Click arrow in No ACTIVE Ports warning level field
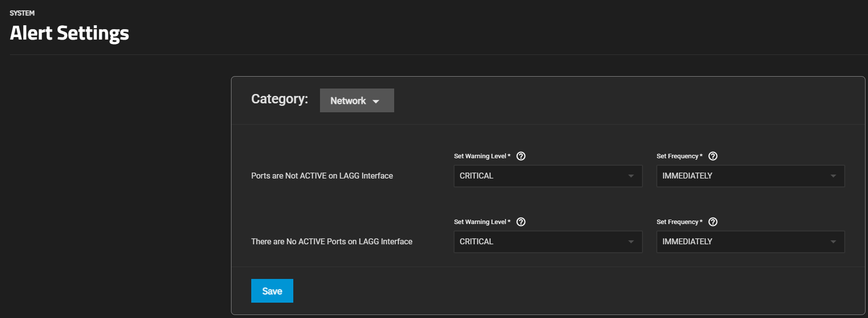Image resolution: width=868 pixels, height=318 pixels. point(631,242)
